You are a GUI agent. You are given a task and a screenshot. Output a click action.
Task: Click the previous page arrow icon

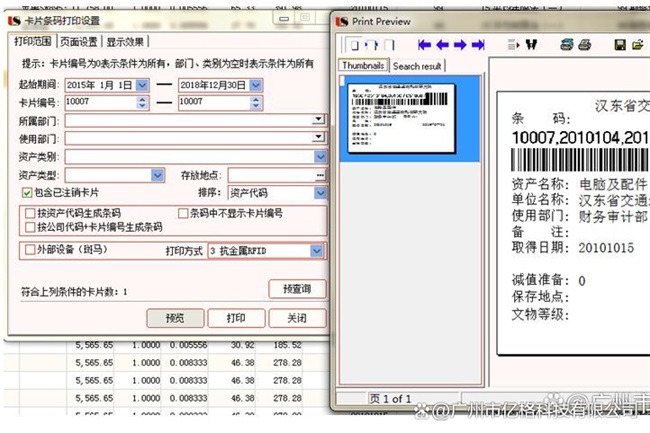point(441,45)
